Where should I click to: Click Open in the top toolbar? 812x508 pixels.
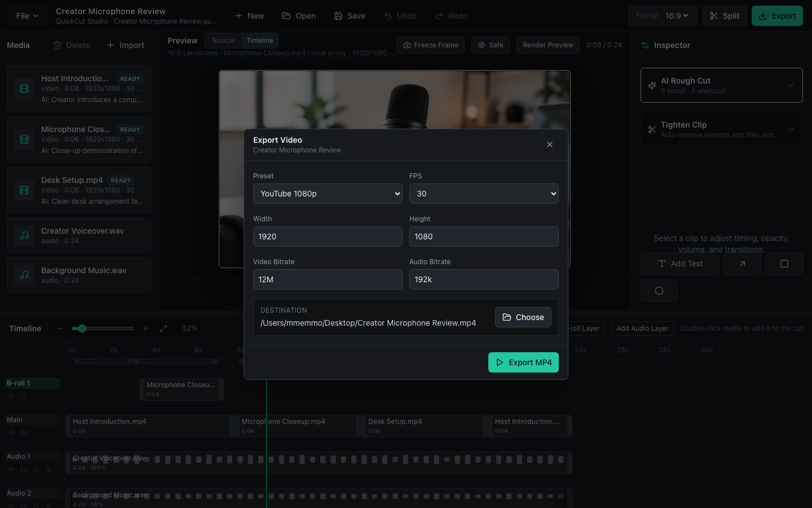(299, 16)
